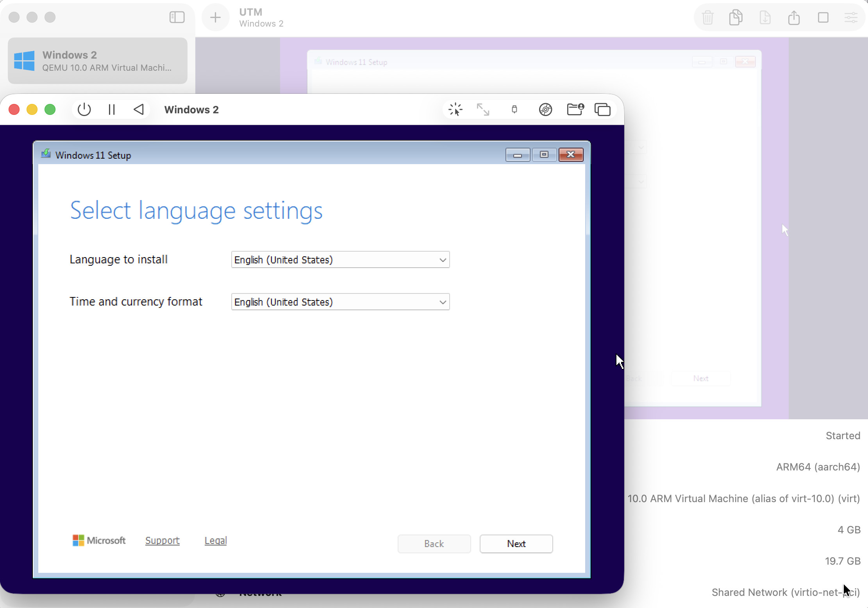Delete the VM using the trash icon
Image resolution: width=868 pixels, height=608 pixels.
708,18
